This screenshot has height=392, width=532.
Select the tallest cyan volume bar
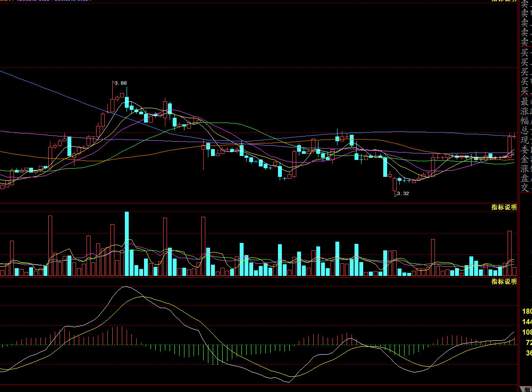click(x=127, y=244)
